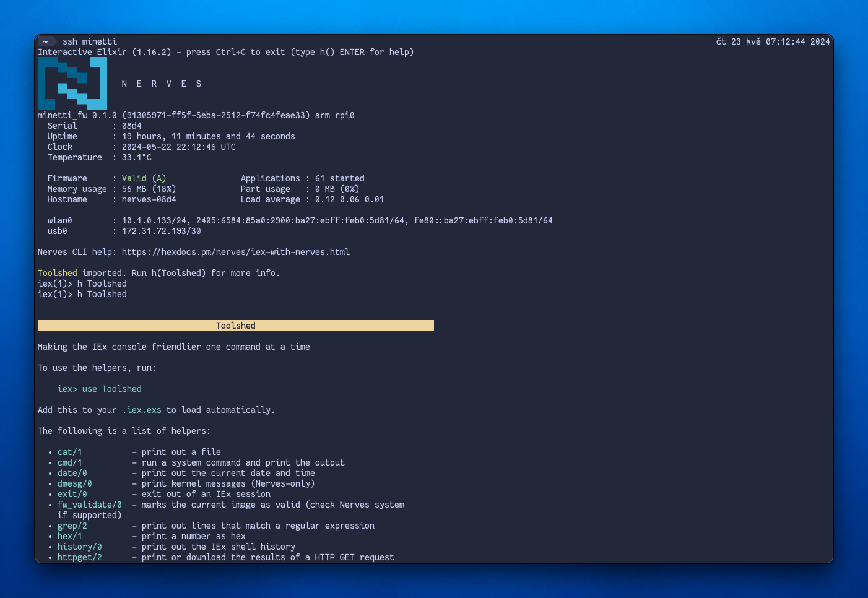Click the '.iex.exs' filename text

coord(142,410)
